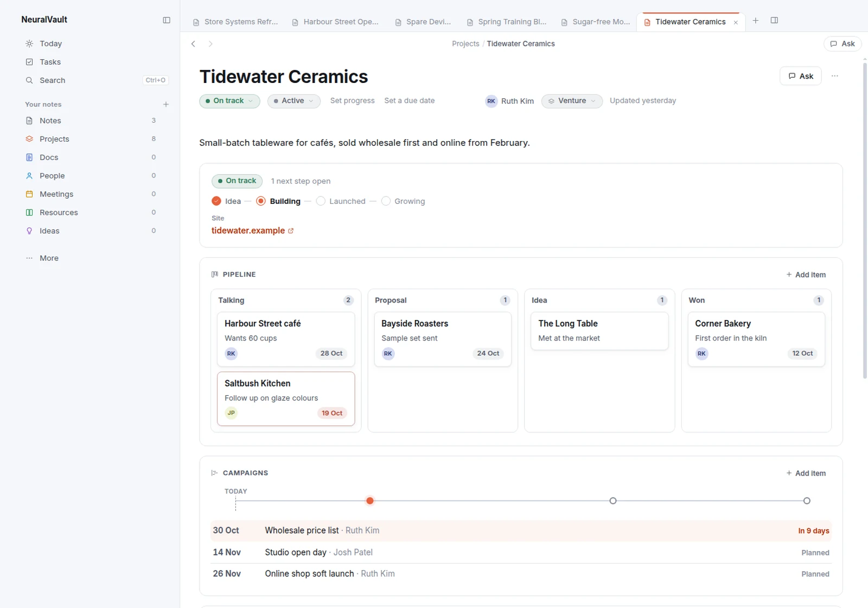Image resolution: width=868 pixels, height=608 pixels.
Task: Open Saltbush Kitchen pipeline card
Action: point(286,399)
